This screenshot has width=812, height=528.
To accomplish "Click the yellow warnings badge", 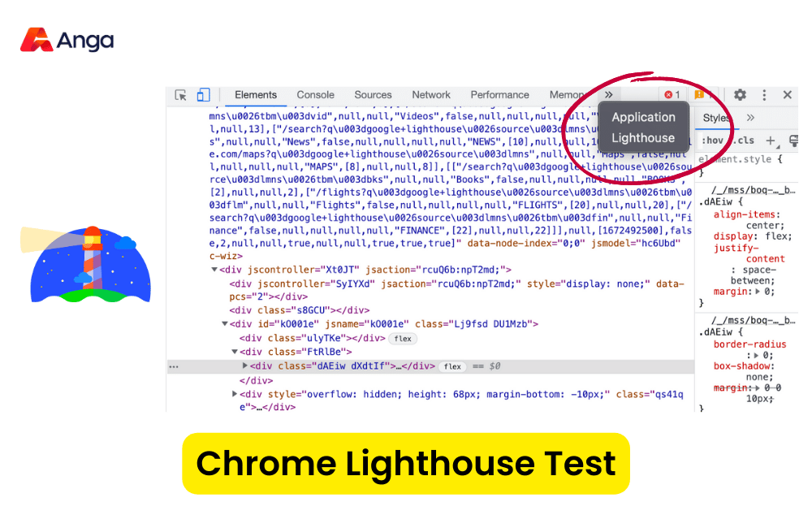I will 702,95.
